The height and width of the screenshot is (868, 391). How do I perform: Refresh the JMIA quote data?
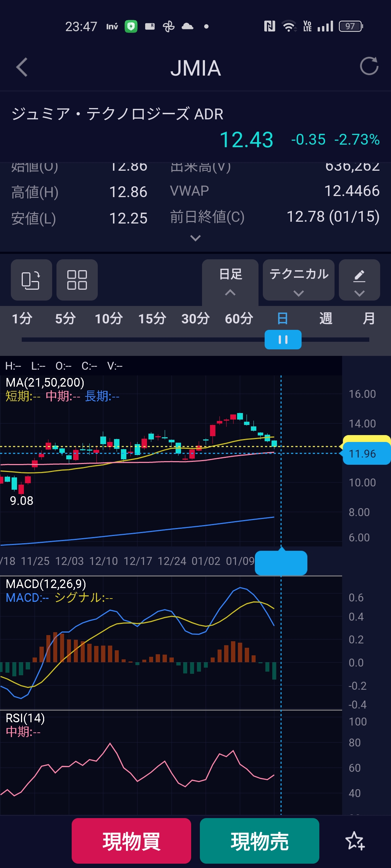click(369, 66)
